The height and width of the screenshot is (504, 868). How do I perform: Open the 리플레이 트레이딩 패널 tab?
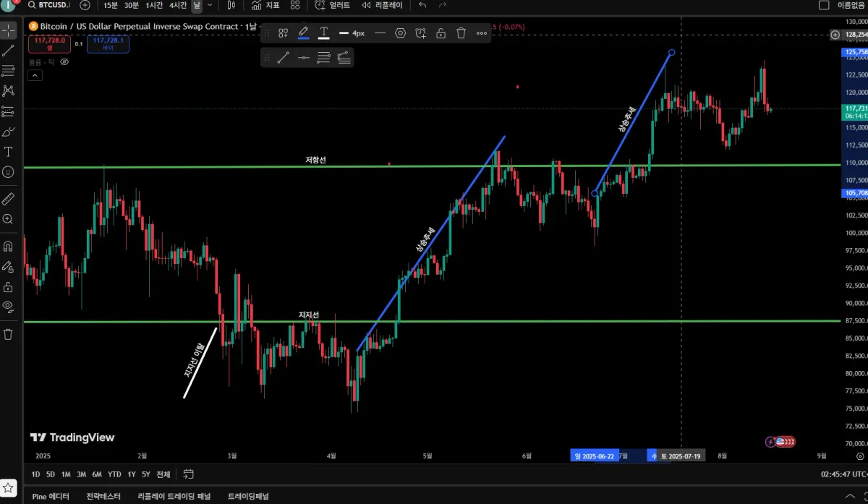174,497
